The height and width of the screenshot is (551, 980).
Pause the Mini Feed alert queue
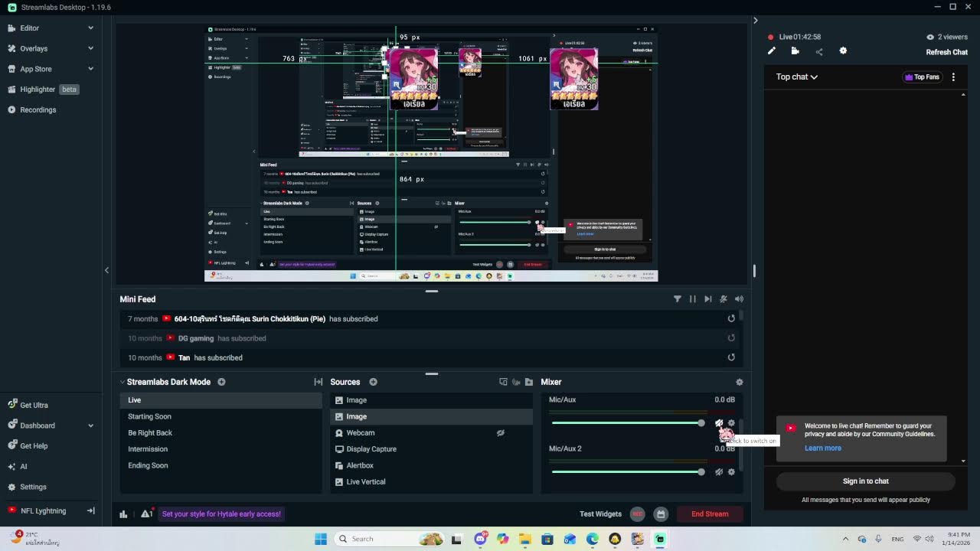pyautogui.click(x=693, y=299)
